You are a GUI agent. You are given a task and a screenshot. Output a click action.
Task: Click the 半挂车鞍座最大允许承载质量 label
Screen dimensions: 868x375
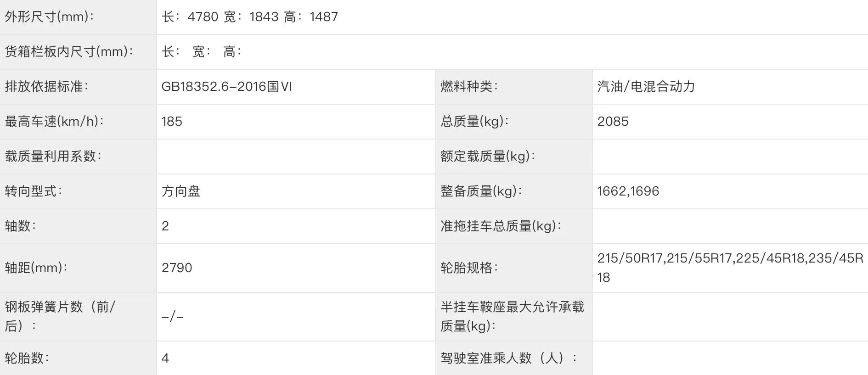[512, 316]
